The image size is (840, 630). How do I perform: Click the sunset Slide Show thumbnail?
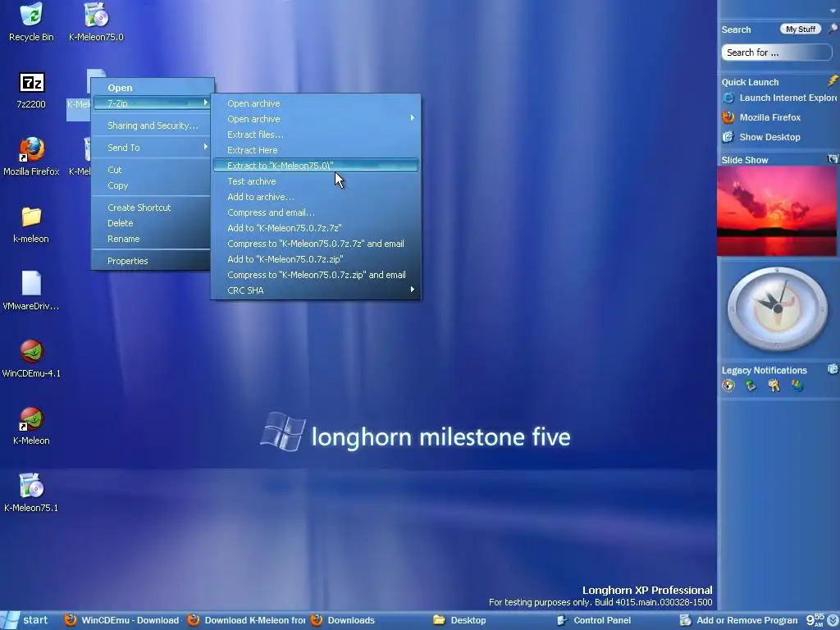tap(777, 211)
